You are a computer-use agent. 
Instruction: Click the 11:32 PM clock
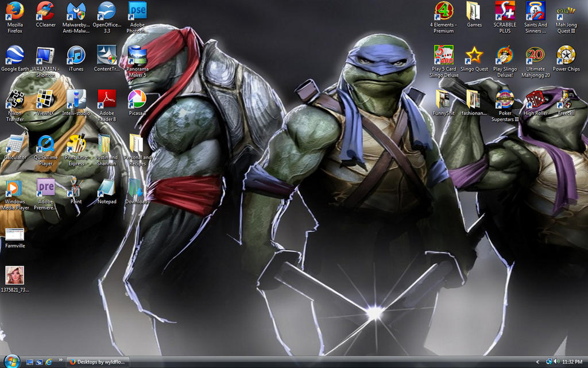tap(572, 362)
